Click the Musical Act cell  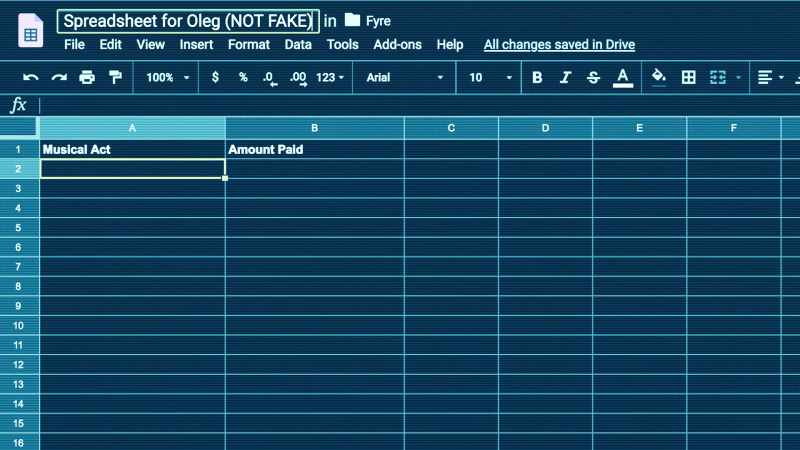(132, 149)
